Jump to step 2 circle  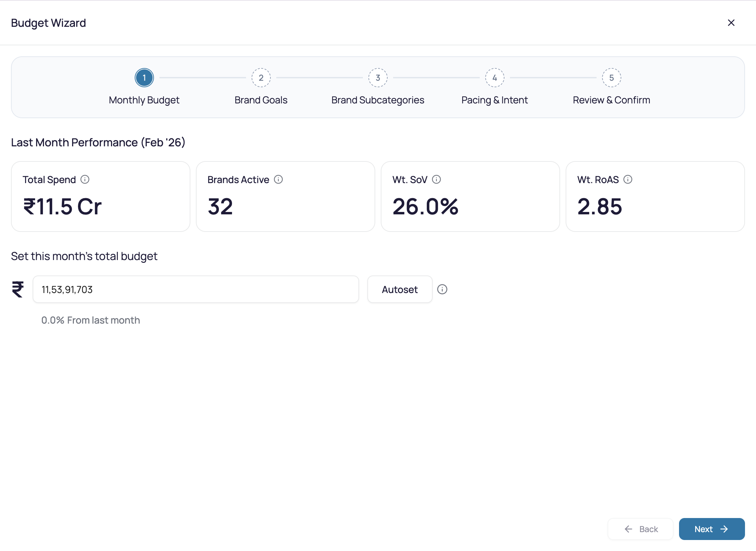coord(261,78)
